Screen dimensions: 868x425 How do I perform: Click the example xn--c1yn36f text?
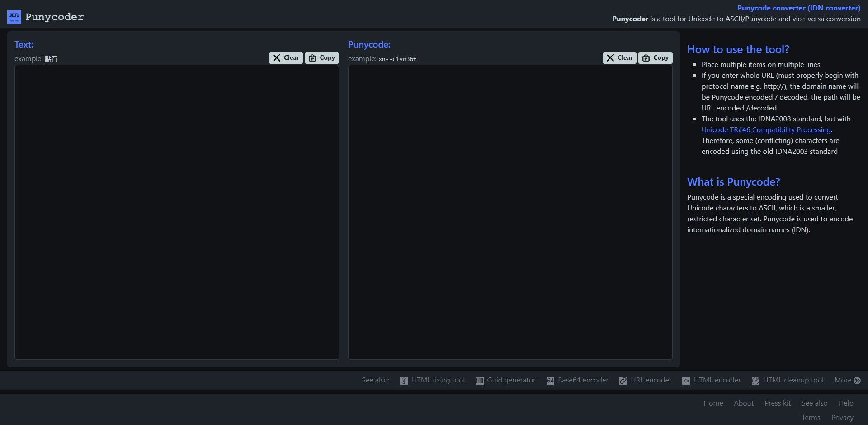[x=397, y=59]
